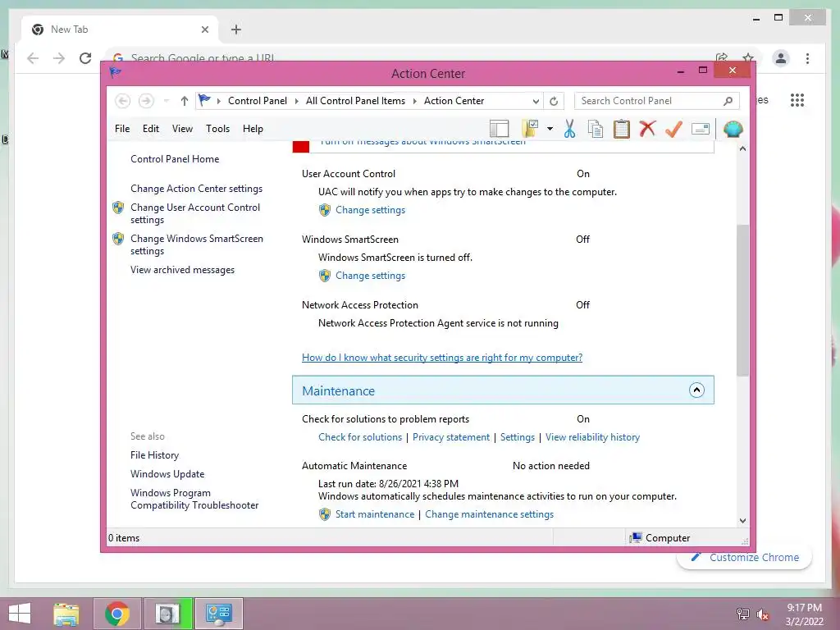Click the scroll up arrow of content pane
840x630 pixels.
[x=742, y=148]
